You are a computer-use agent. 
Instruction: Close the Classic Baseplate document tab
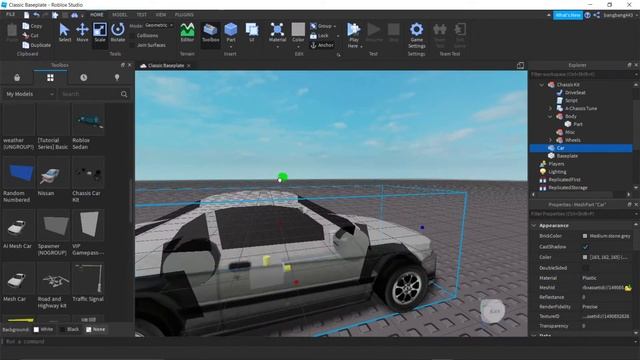click(189, 66)
